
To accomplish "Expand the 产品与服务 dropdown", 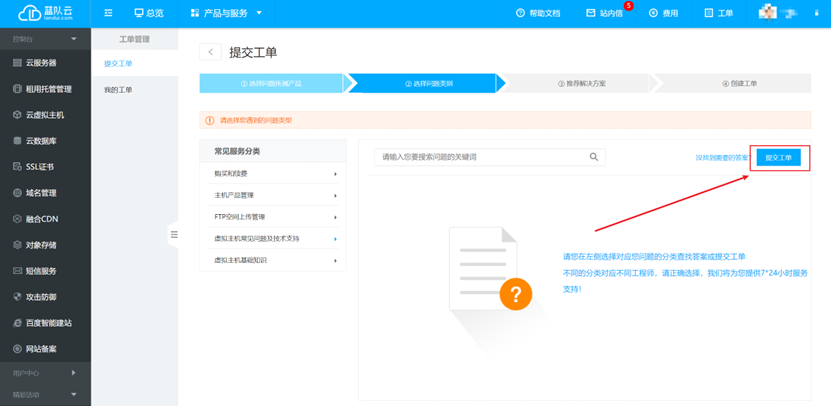I will click(226, 13).
